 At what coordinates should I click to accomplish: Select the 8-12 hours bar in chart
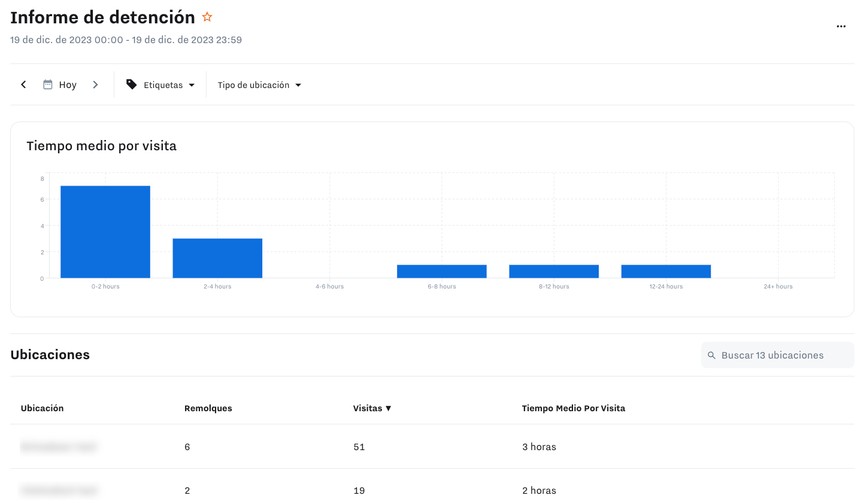click(x=554, y=271)
